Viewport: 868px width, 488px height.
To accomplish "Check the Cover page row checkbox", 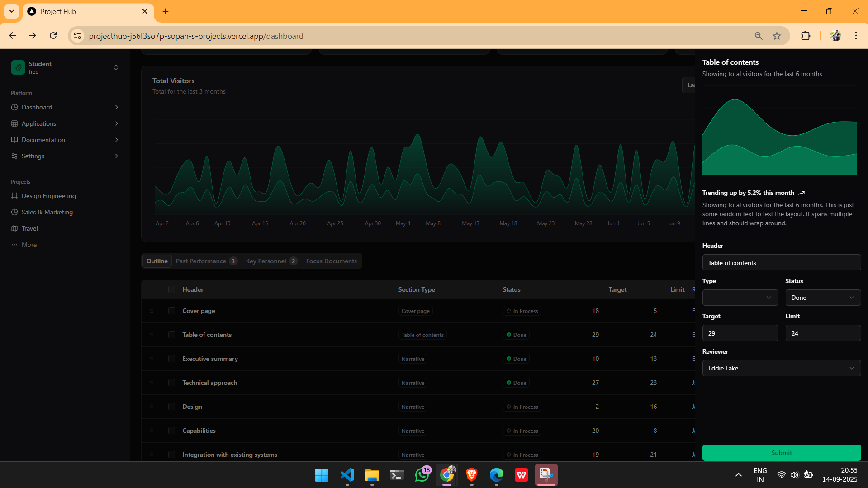I will 172,311.
